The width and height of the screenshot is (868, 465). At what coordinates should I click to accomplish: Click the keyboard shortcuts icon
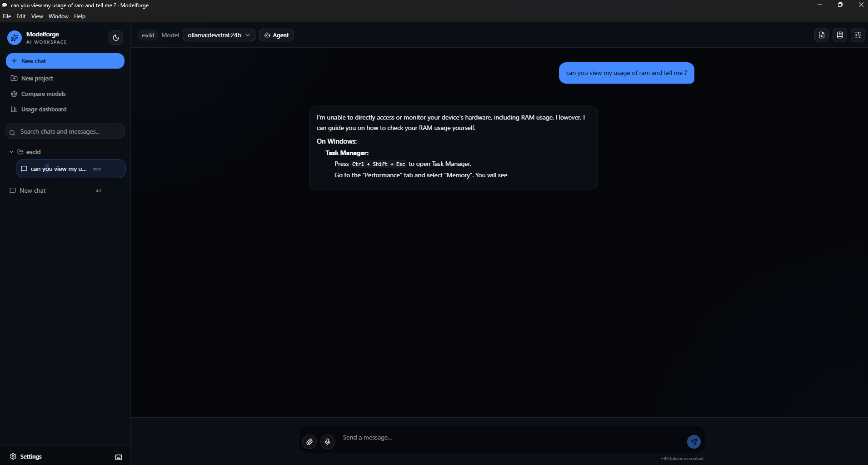click(x=119, y=457)
